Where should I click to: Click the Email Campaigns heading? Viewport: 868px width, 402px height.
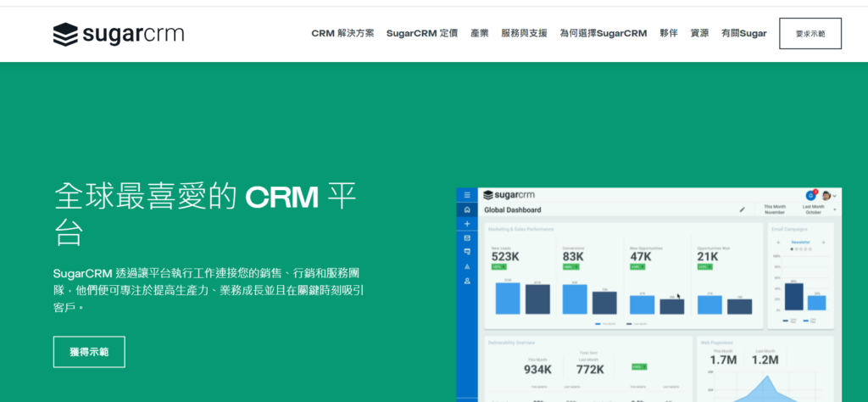click(789, 229)
